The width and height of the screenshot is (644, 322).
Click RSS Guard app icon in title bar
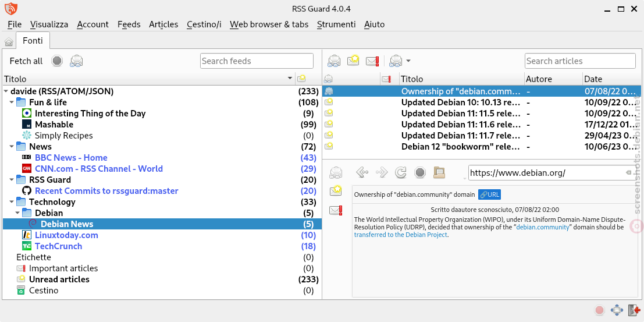[10, 8]
